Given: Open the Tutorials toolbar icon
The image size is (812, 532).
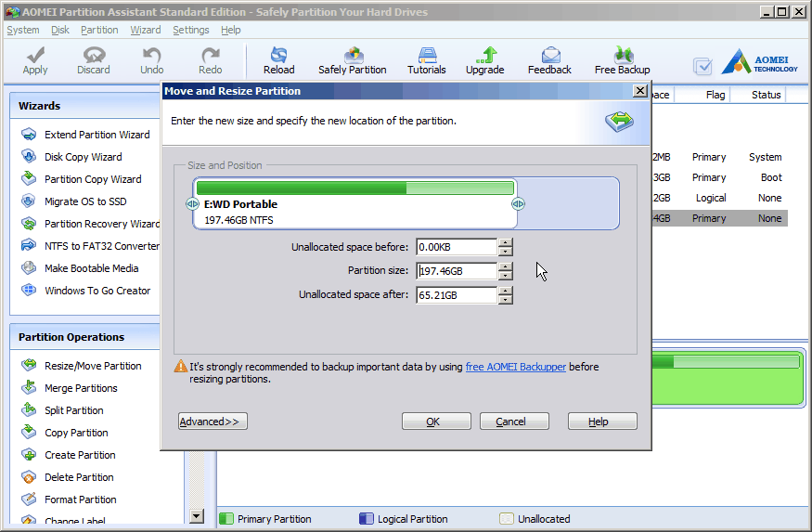Looking at the screenshot, I should click(x=427, y=55).
